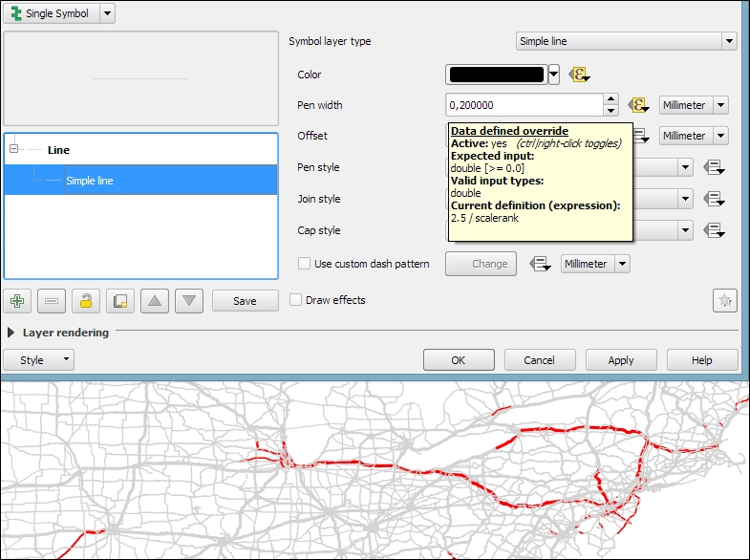Move symbol layer up
This screenshot has width=750, height=560.
tap(155, 301)
